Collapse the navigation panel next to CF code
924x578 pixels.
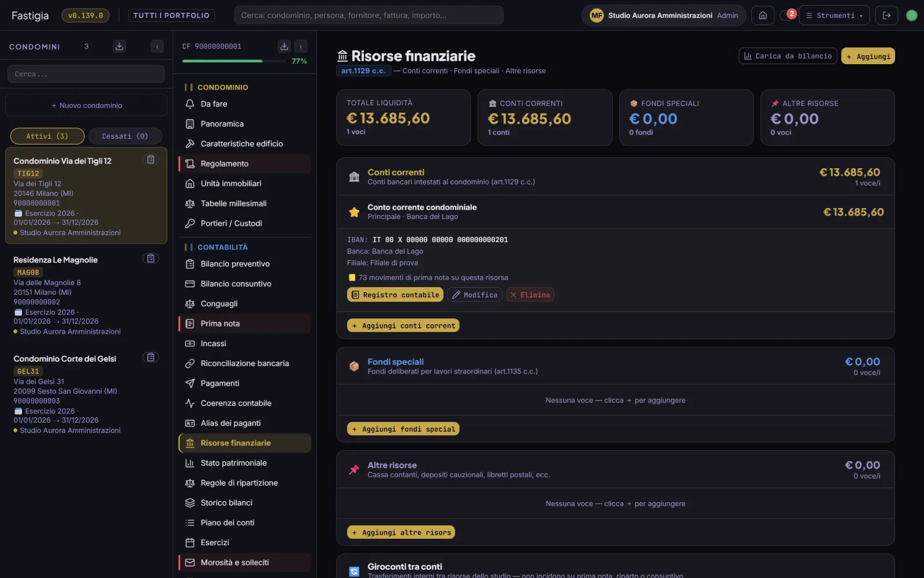(301, 46)
